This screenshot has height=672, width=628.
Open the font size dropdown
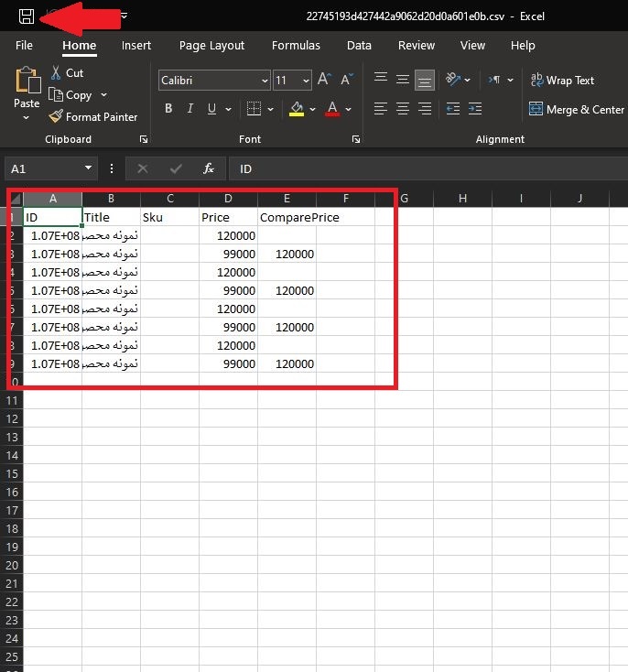click(305, 81)
